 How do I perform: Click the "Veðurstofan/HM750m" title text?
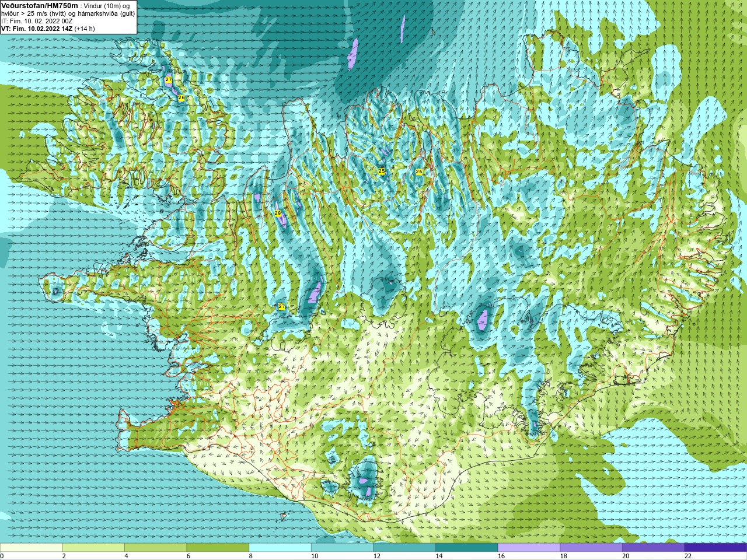pyautogui.click(x=40, y=5)
